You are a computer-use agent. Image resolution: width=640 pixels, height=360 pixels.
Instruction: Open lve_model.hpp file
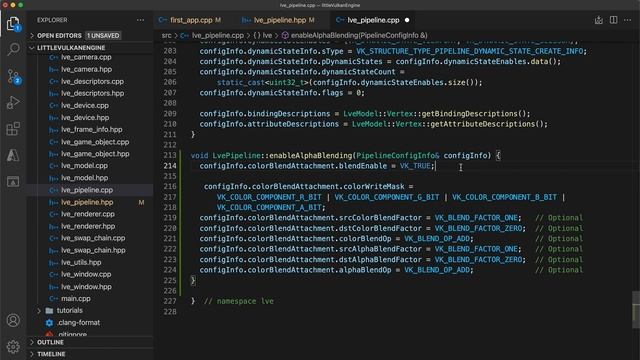[x=84, y=178]
